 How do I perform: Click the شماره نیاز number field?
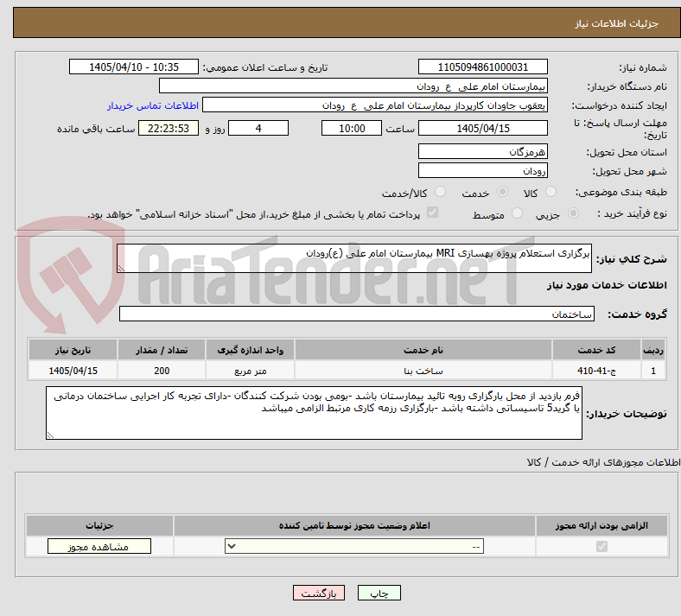pos(483,67)
